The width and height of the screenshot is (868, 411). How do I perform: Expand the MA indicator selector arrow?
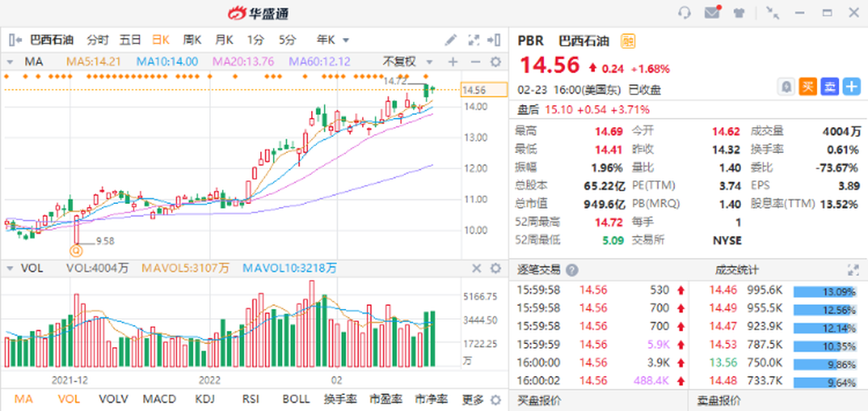[11, 62]
